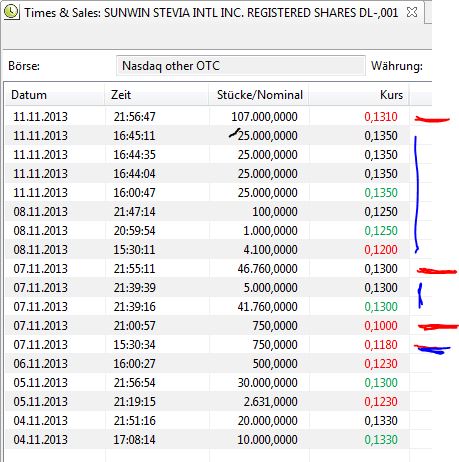Click the green price 0,1250
The height and width of the screenshot is (462, 459).
coord(381,231)
